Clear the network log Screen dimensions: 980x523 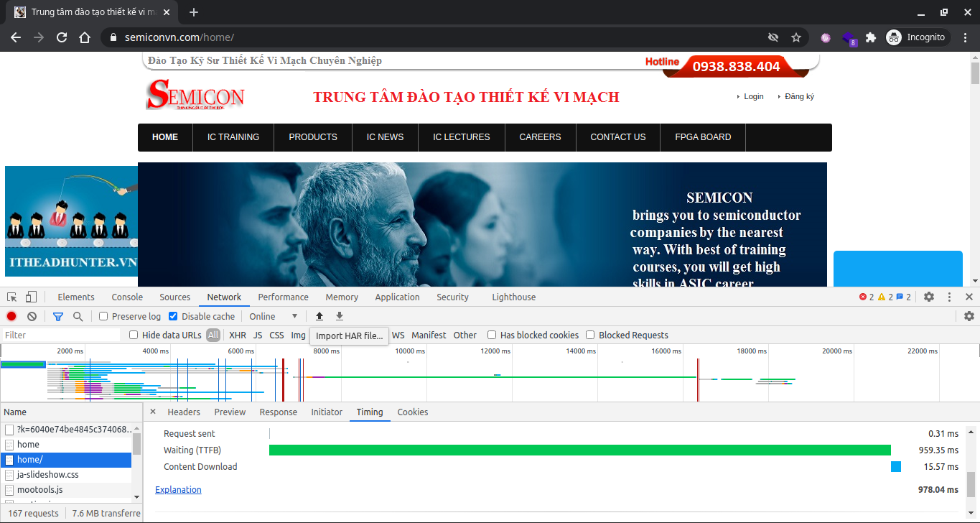click(32, 316)
